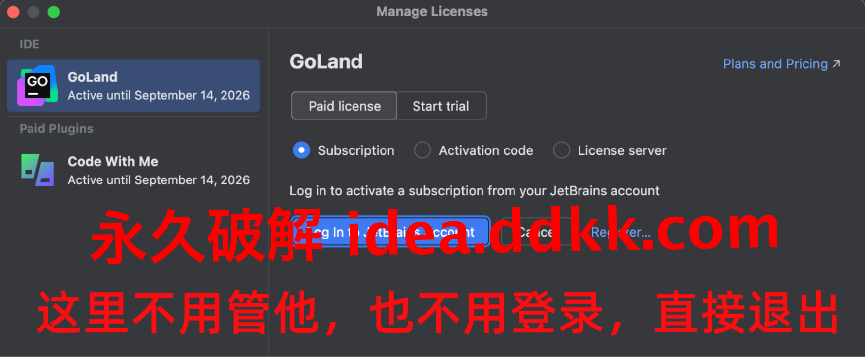Close the Manage Licenses window via the red button
Screen dimensions: 868x358
pos(13,12)
